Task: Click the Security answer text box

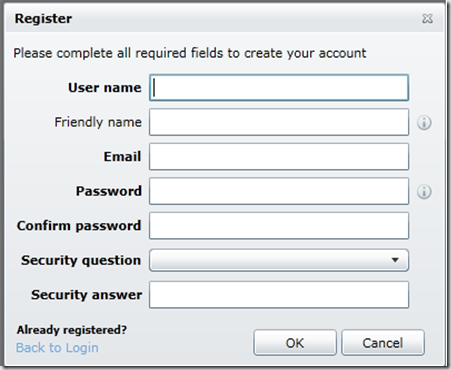Action: pyautogui.click(x=279, y=295)
